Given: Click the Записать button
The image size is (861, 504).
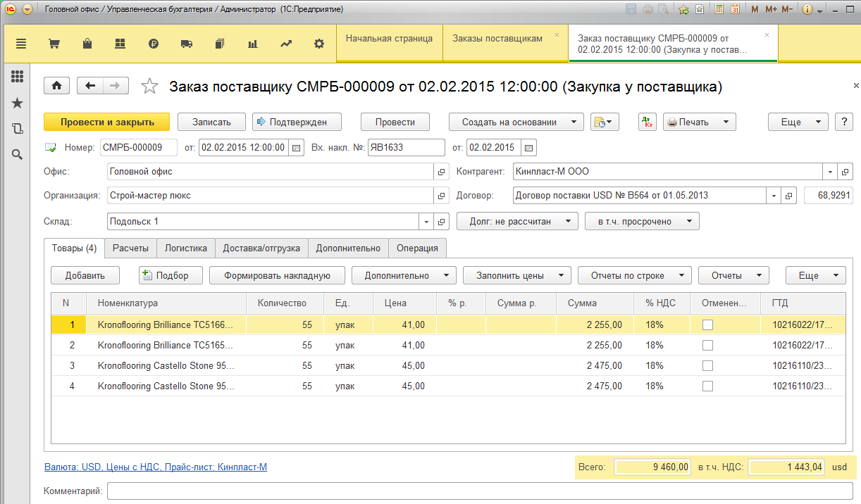Looking at the screenshot, I should 212,122.
